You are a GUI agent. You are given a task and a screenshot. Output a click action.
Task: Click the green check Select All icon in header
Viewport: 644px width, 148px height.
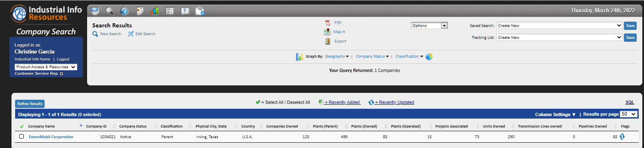tap(22, 126)
